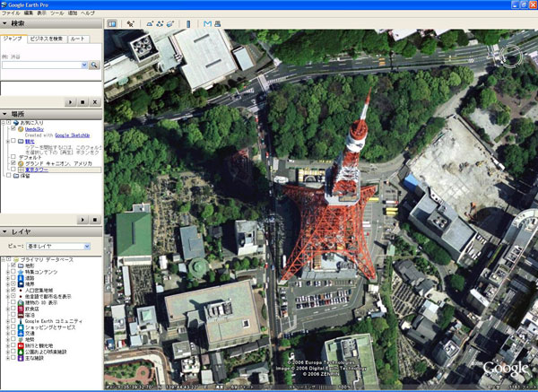This screenshot has width=538, height=392.
Task: Uncheck the UsedaSky checkbox
Action: (13, 128)
